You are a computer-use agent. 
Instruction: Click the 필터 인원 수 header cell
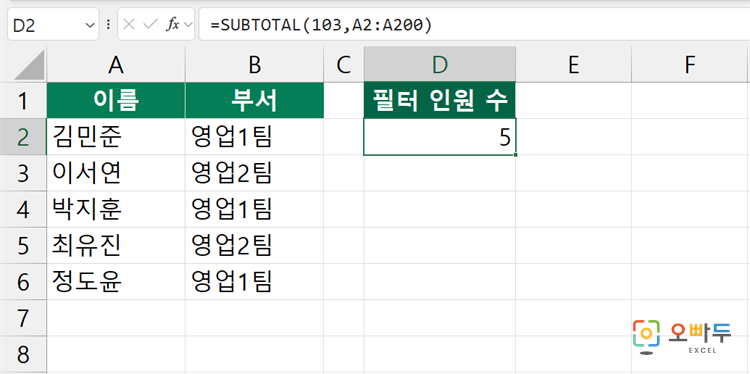click(x=440, y=100)
